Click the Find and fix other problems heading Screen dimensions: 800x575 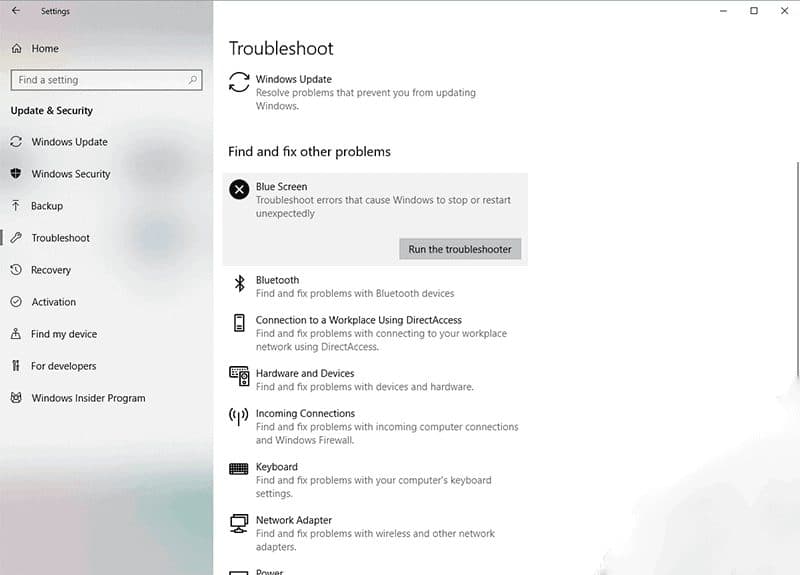[309, 152]
